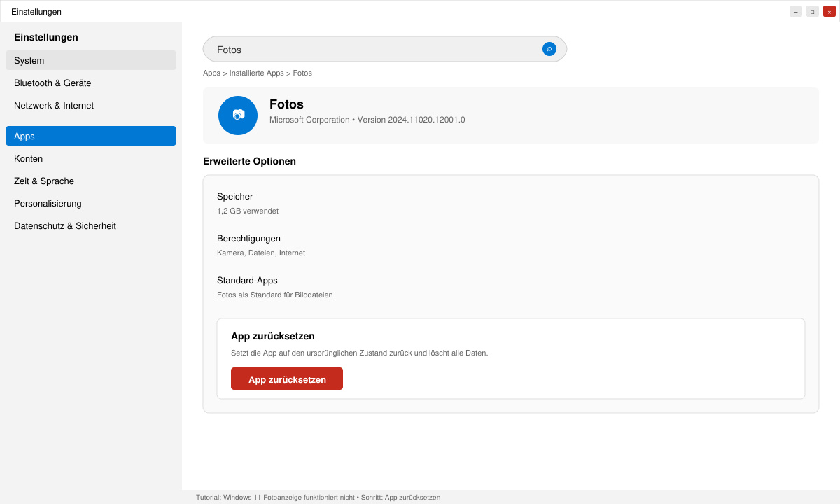Click the Fotos search field
840x504 pixels.
pos(385,49)
